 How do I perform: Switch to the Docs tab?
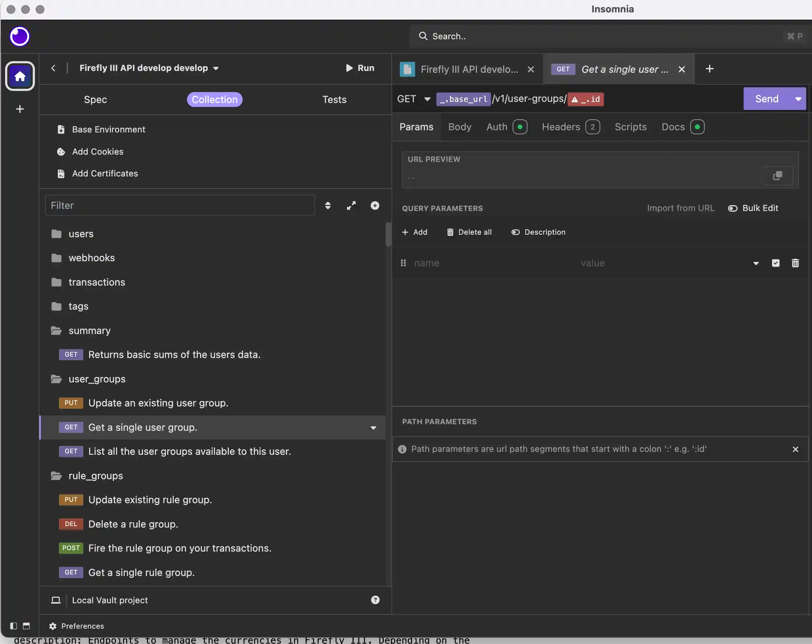click(x=672, y=127)
